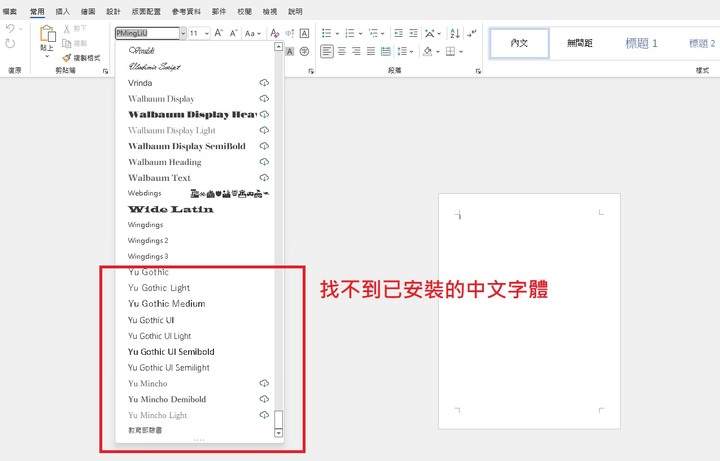The height and width of the screenshot is (461, 720).
Task: Click the Paste (貼上) clipboard icon
Action: pyautogui.click(x=47, y=34)
